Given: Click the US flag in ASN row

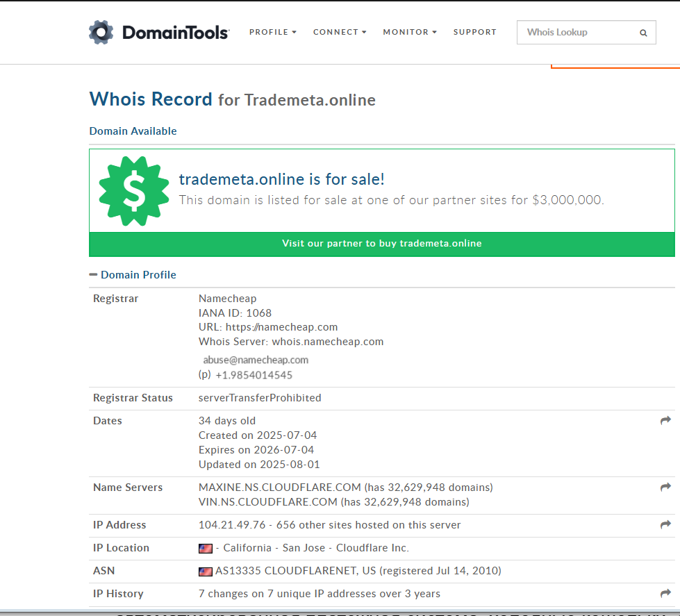Looking at the screenshot, I should 206,572.
